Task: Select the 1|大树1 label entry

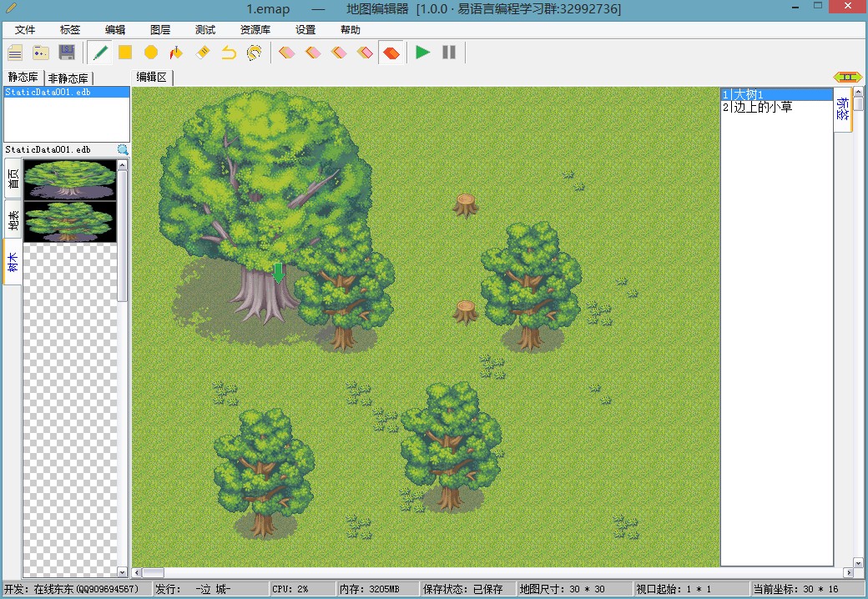Action: (x=777, y=94)
